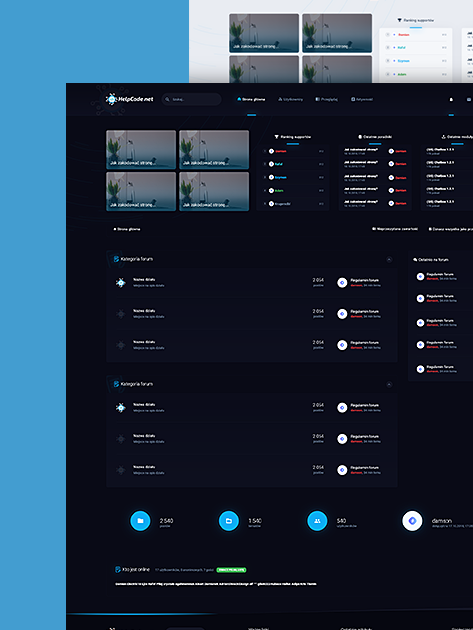This screenshot has width=473, height=630.
Task: Click the author avatar on third guide row
Action: (391, 177)
